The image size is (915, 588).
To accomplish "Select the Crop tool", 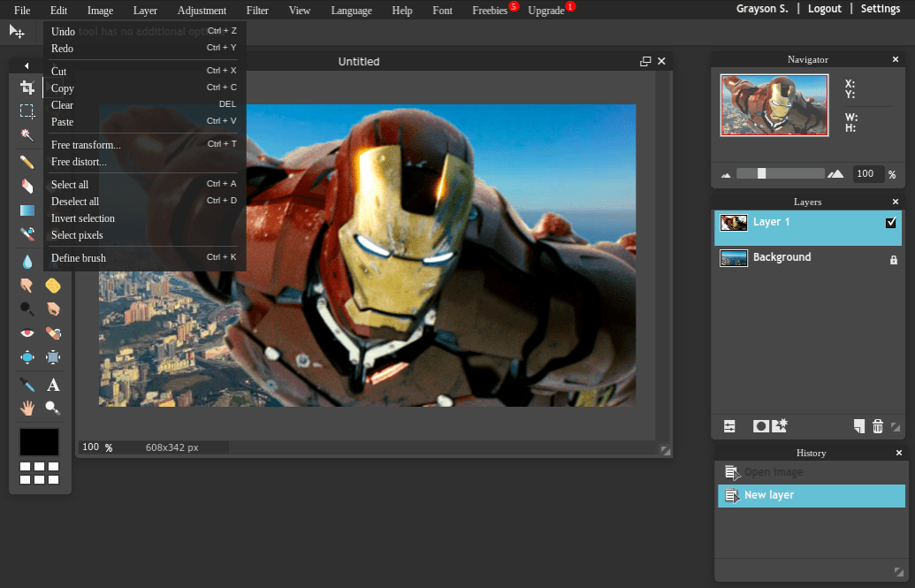I will 27,87.
